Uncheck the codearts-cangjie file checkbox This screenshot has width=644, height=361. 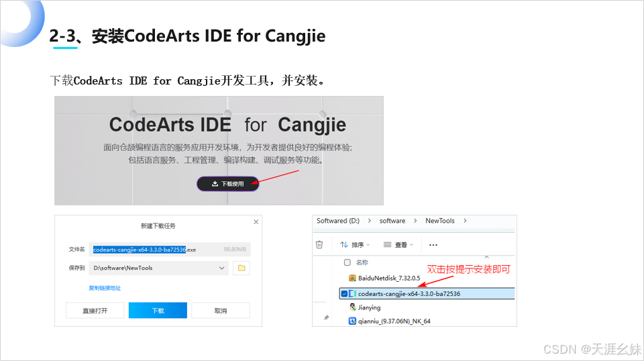(x=344, y=294)
